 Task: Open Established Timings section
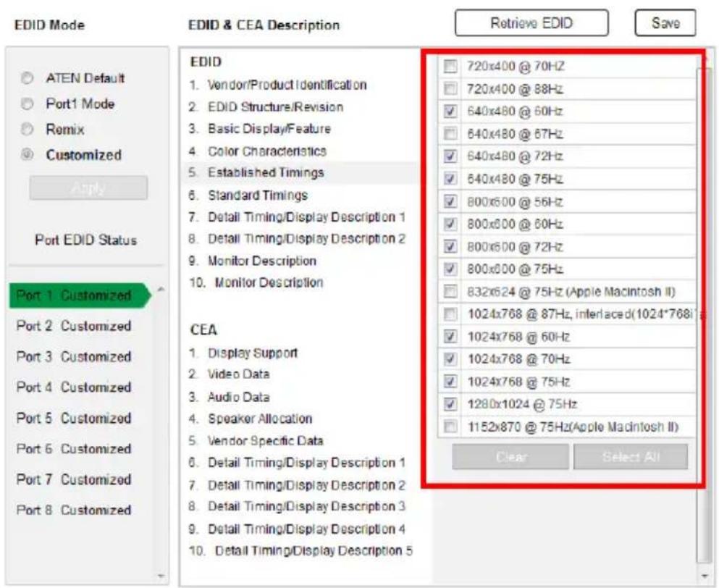tap(256, 172)
